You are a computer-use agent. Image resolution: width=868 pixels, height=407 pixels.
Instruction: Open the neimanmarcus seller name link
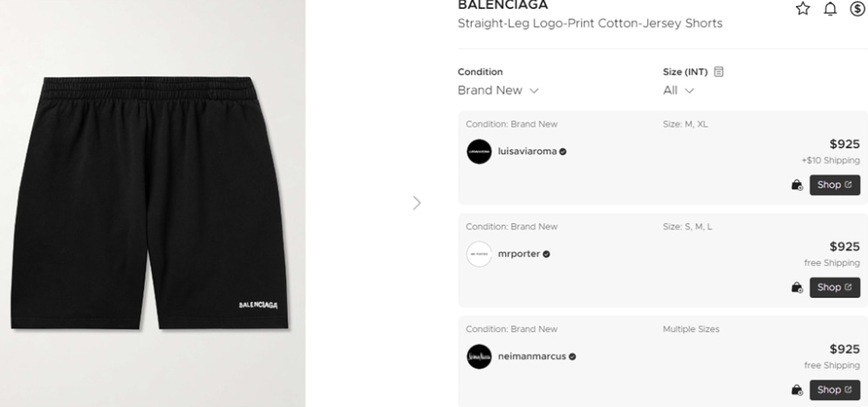[x=531, y=356]
